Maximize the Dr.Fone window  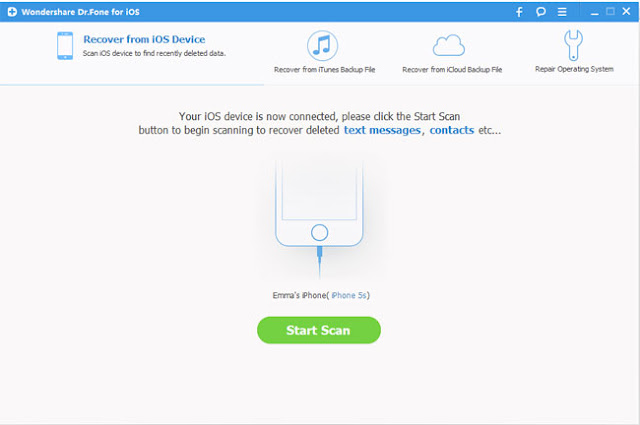(x=610, y=11)
